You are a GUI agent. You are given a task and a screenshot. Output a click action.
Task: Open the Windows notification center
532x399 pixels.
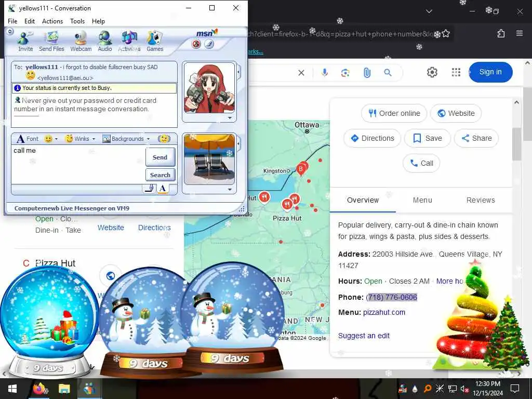click(x=515, y=389)
